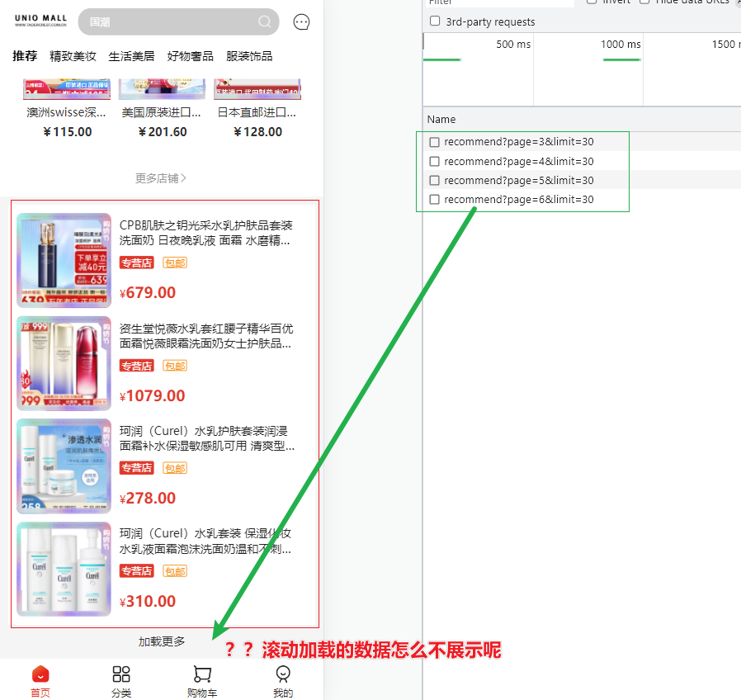741x700 pixels.
Task: Click the 1000 ms timeline marker
Action: coord(621,45)
